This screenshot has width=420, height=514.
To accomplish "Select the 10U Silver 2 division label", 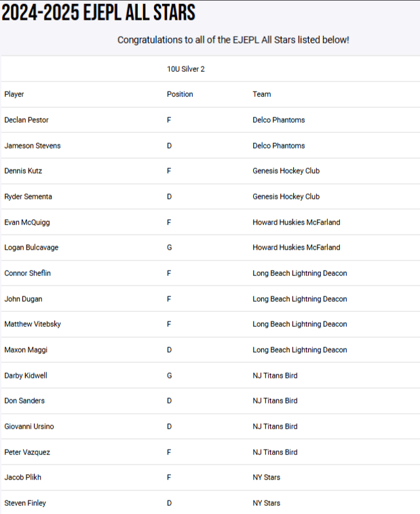I will click(x=186, y=69).
